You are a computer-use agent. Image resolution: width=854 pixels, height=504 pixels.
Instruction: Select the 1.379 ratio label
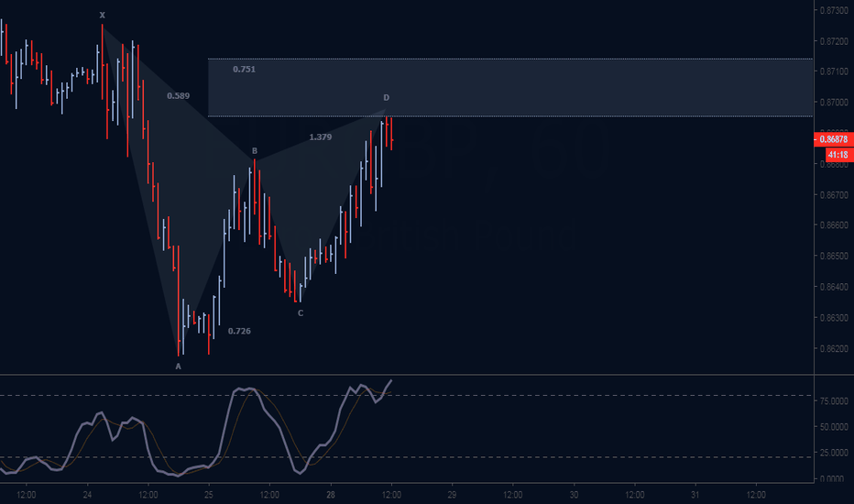click(321, 137)
